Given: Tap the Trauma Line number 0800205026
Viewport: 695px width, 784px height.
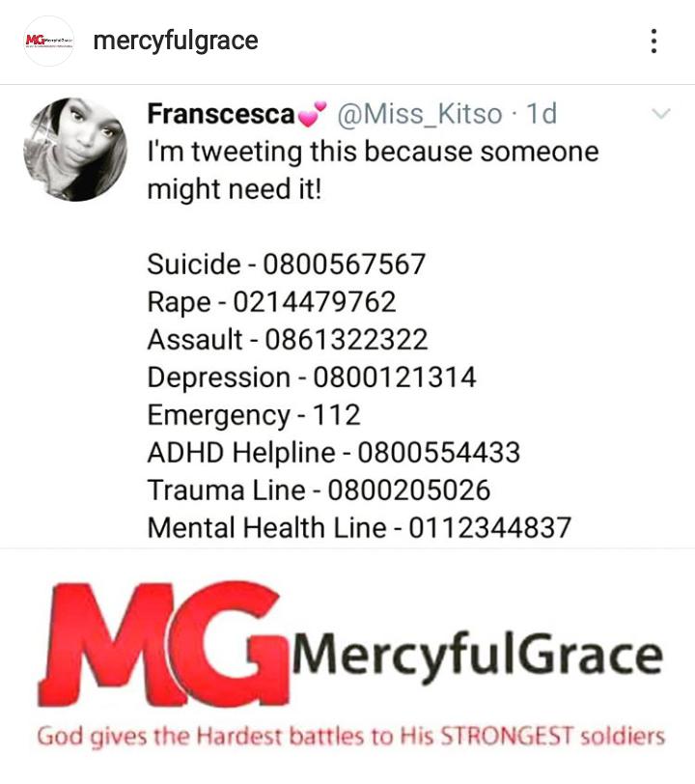Looking at the screenshot, I should [x=408, y=490].
